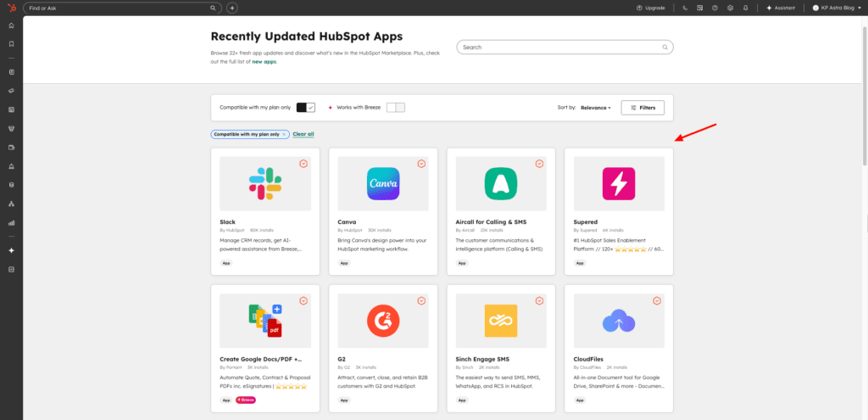This screenshot has width=868, height=420.
Task: Click the Slack card title
Action: 227,221
